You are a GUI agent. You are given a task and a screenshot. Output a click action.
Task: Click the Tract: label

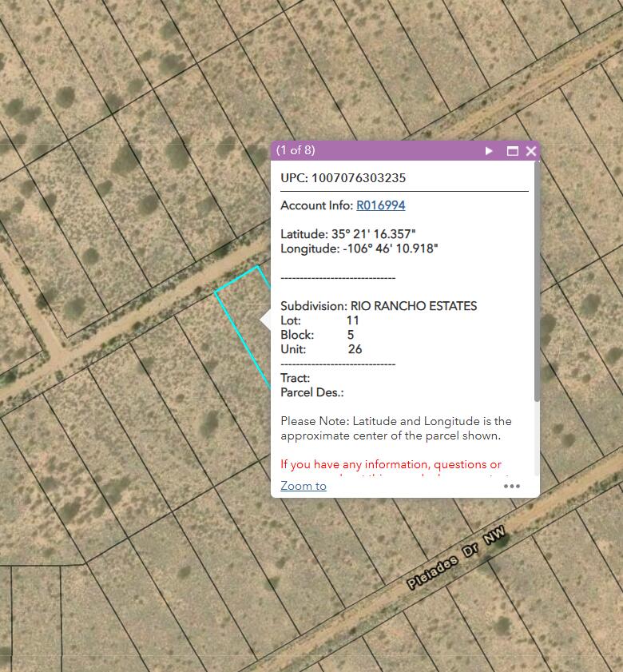pyautogui.click(x=295, y=378)
